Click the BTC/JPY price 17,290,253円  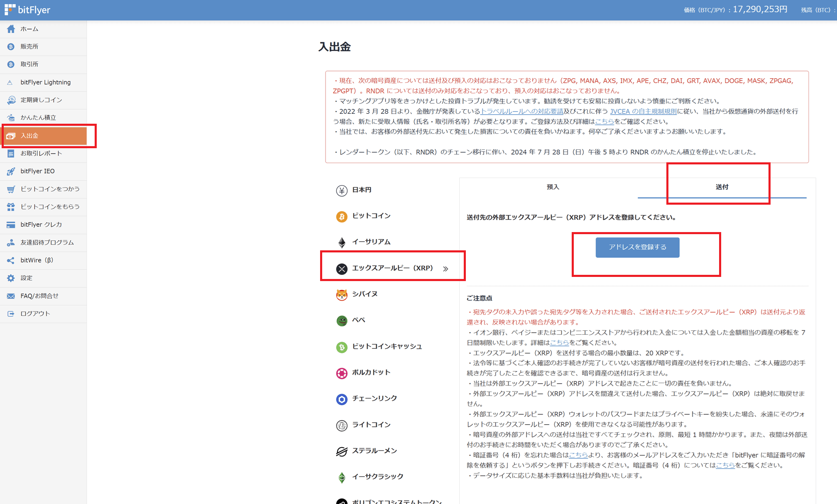click(x=760, y=9)
